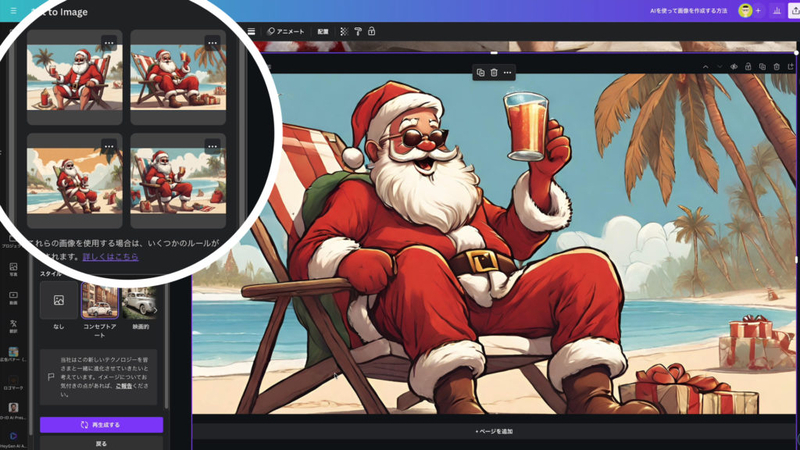The width and height of the screenshot is (800, 450).
Task: Click the 再生成する regenerate button
Action: (x=102, y=424)
